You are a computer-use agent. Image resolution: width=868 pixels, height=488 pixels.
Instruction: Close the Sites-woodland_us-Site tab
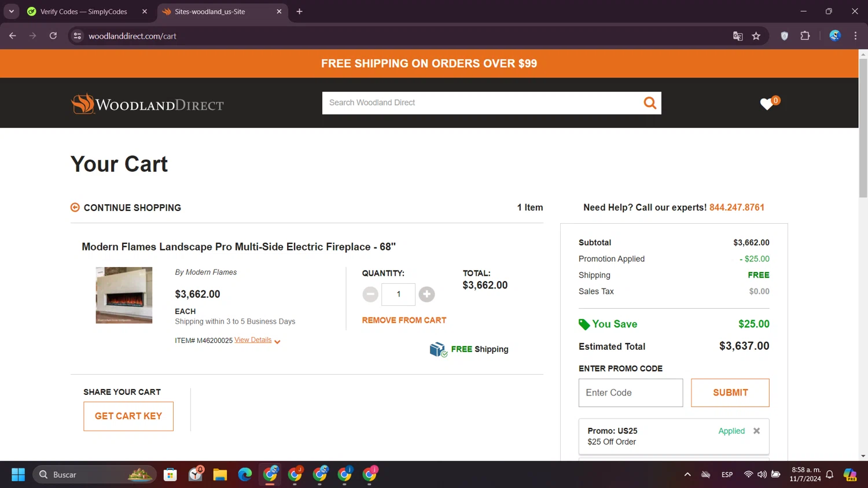click(x=279, y=12)
